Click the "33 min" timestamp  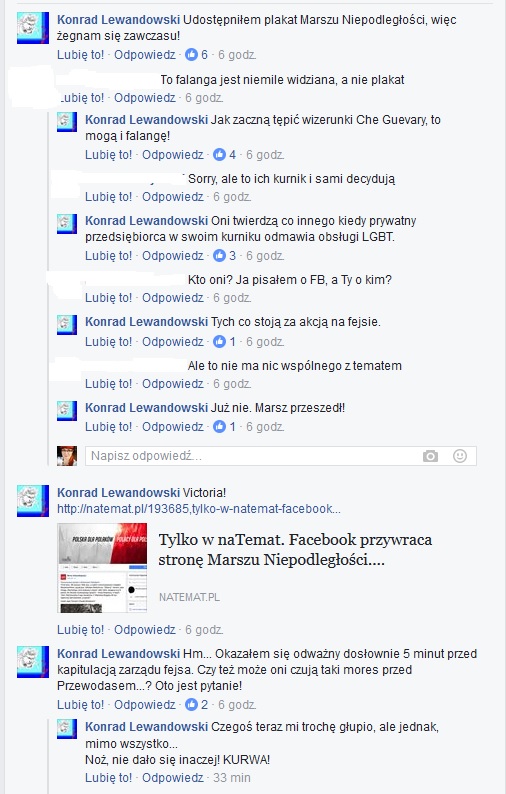(x=231, y=778)
